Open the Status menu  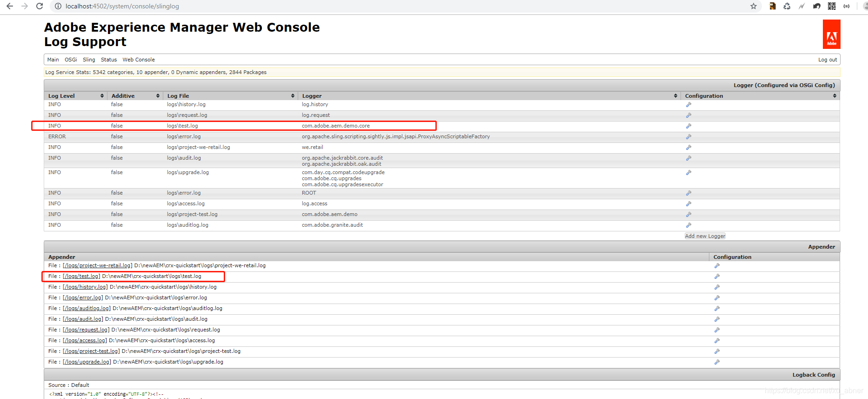point(109,60)
